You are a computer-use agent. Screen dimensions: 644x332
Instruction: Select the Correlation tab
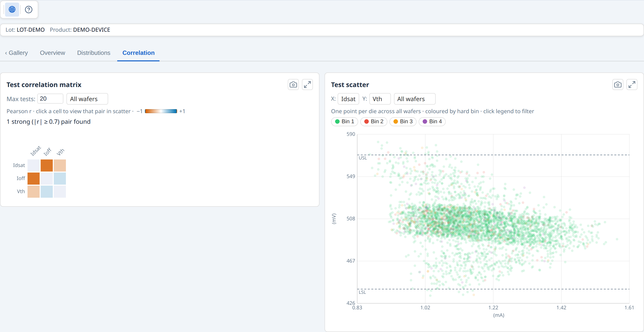(x=138, y=53)
